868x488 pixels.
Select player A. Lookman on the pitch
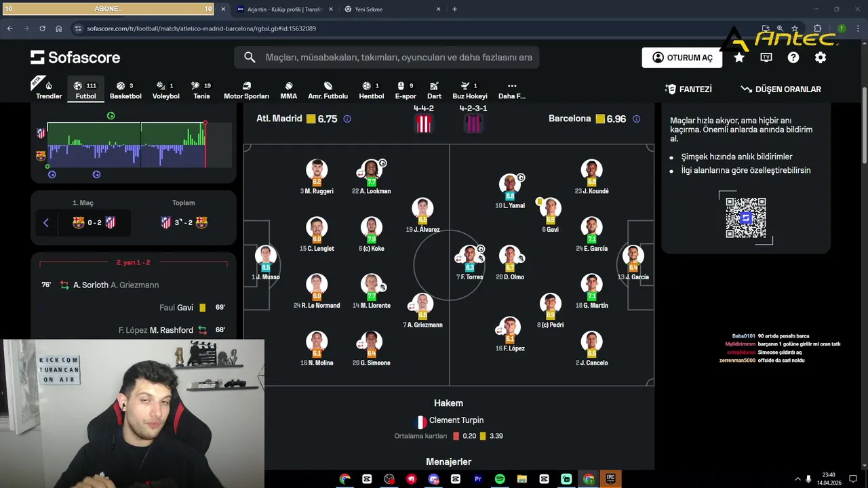[x=371, y=177]
